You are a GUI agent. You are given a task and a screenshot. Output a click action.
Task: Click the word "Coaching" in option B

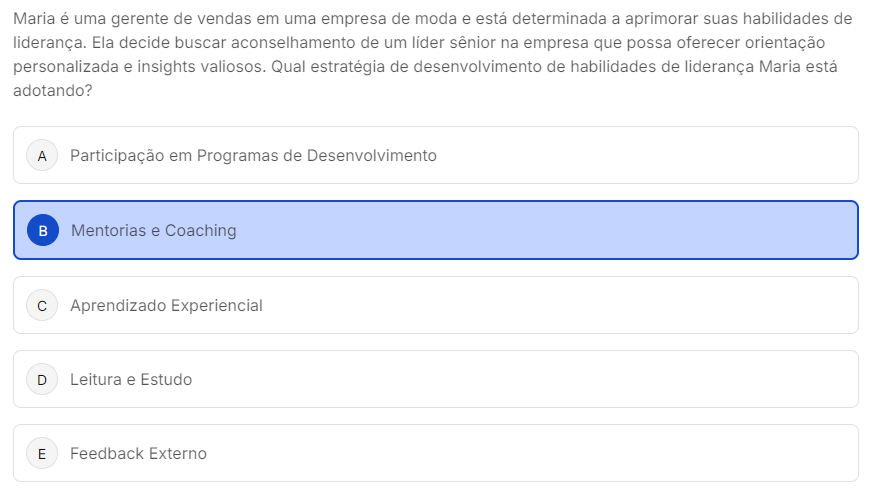click(x=201, y=231)
